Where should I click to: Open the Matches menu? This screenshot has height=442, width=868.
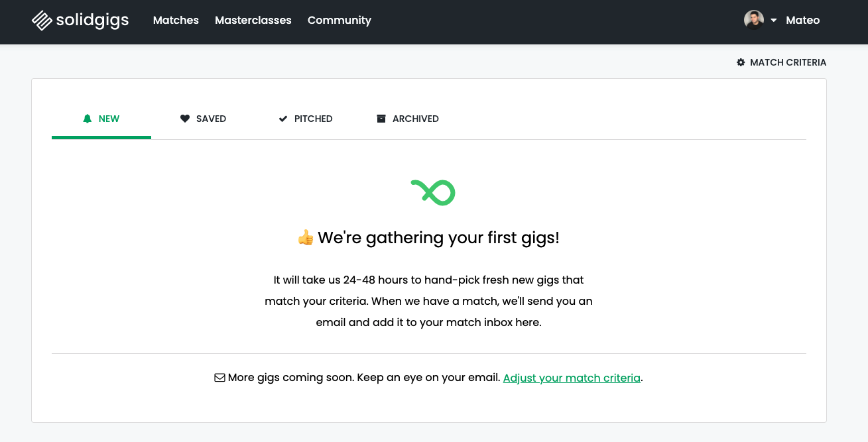pos(176,21)
